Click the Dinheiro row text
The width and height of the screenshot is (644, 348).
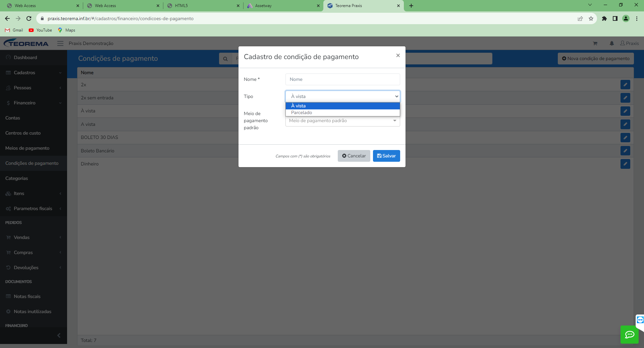point(90,164)
